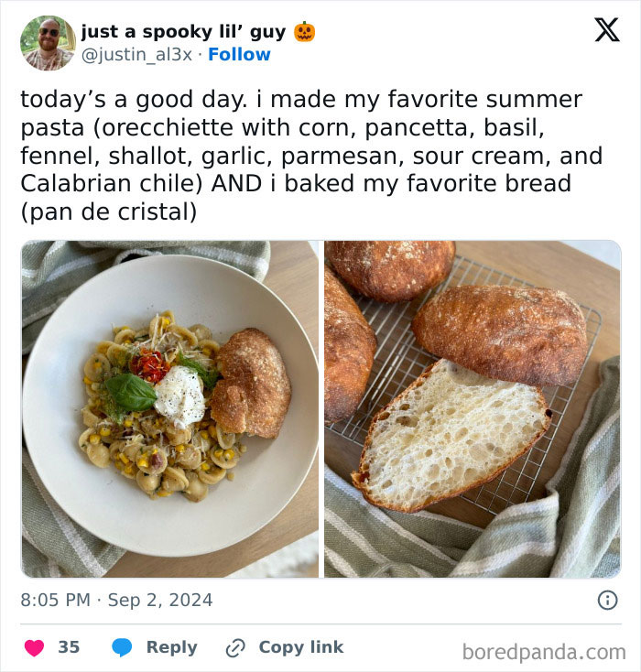Open the author's profile avatar
The width and height of the screenshot is (641, 672).
[48, 43]
